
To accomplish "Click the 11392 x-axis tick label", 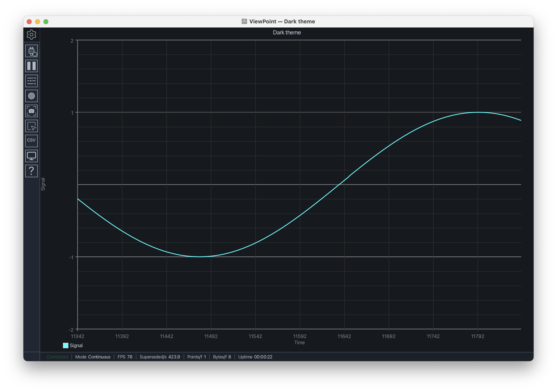I will click(122, 336).
